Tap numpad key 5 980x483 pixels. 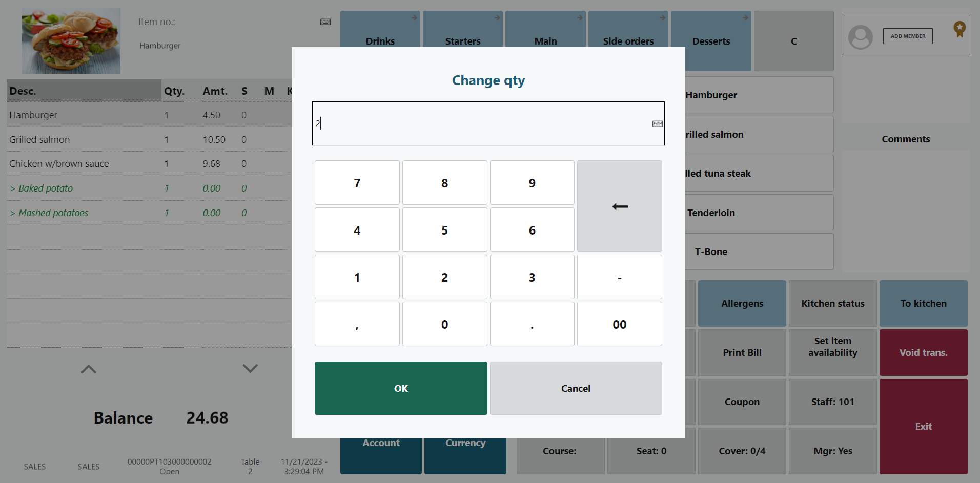click(444, 230)
